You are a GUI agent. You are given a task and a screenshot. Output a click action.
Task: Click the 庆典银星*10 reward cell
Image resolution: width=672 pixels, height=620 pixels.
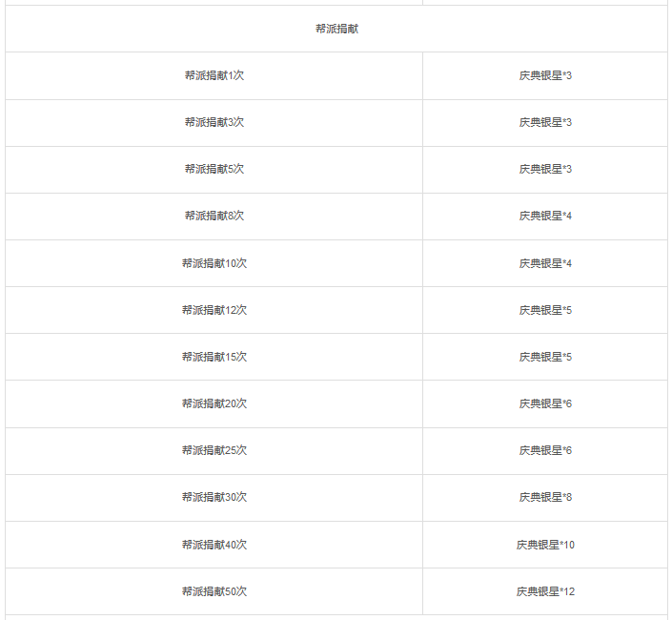(545, 545)
